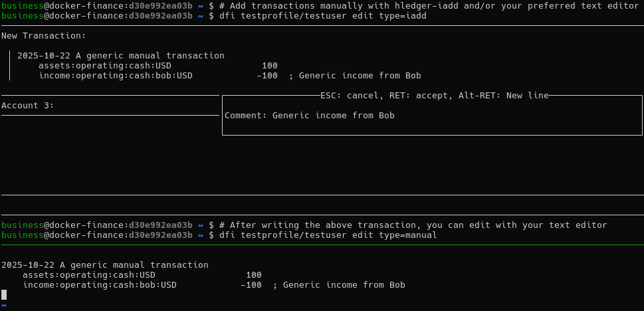Click the date 2025-10-22 in the editor pane

click(28, 265)
